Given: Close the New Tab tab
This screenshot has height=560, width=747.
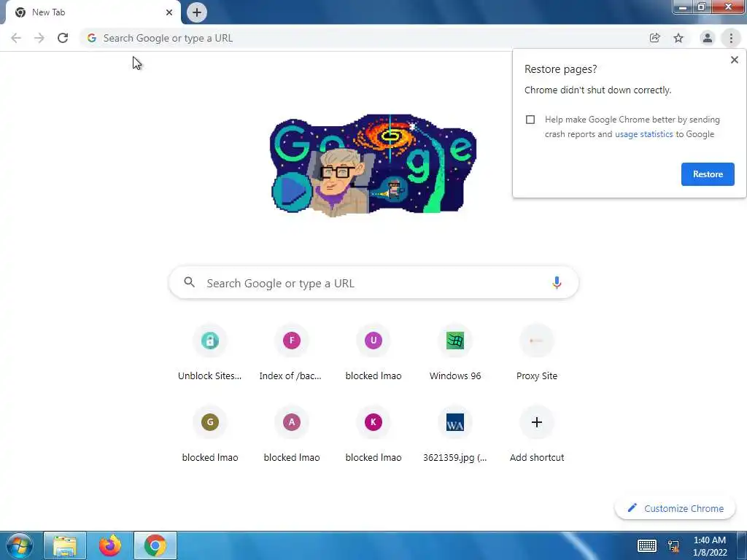Looking at the screenshot, I should 169,12.
